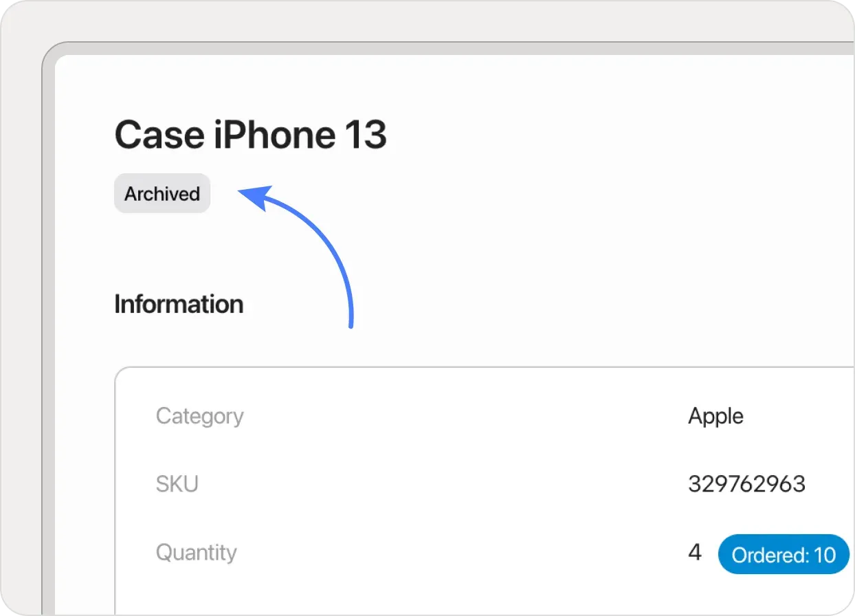Click the Category field label
This screenshot has width=855, height=616.
coord(199,416)
